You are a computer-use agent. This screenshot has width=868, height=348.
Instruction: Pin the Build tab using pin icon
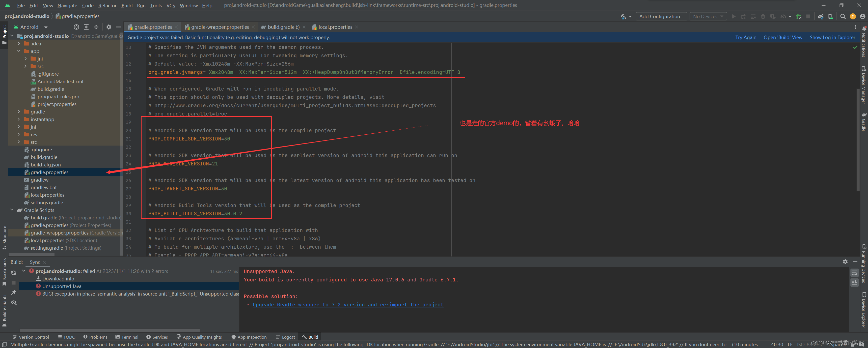click(14, 293)
